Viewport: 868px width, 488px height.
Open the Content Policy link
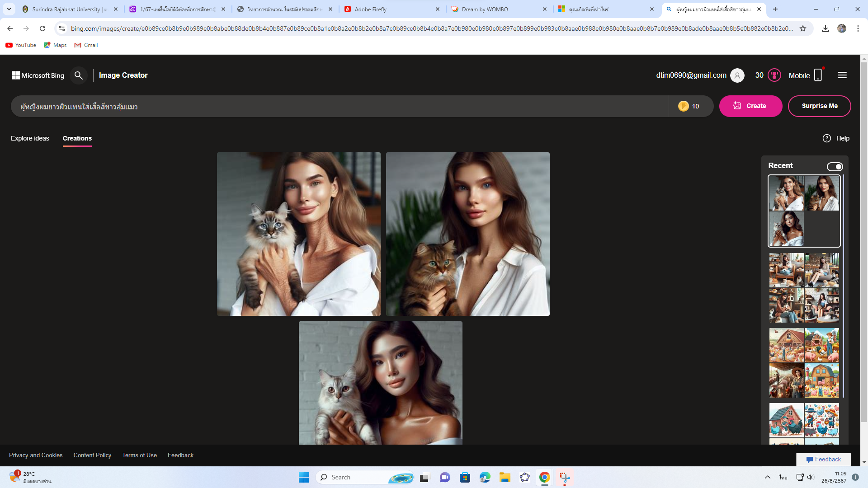coord(92,455)
